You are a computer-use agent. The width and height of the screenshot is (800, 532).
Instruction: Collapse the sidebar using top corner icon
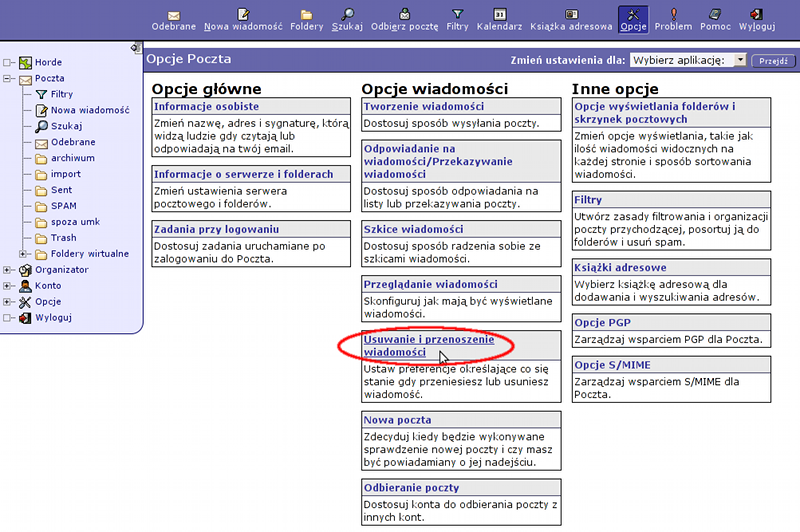(x=136, y=48)
